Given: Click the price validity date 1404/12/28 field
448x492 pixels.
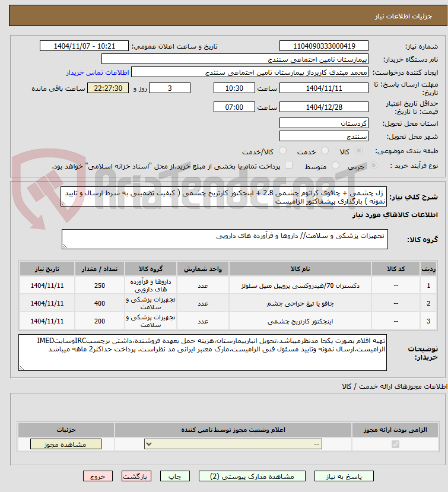Looking at the screenshot, I should [324, 107].
